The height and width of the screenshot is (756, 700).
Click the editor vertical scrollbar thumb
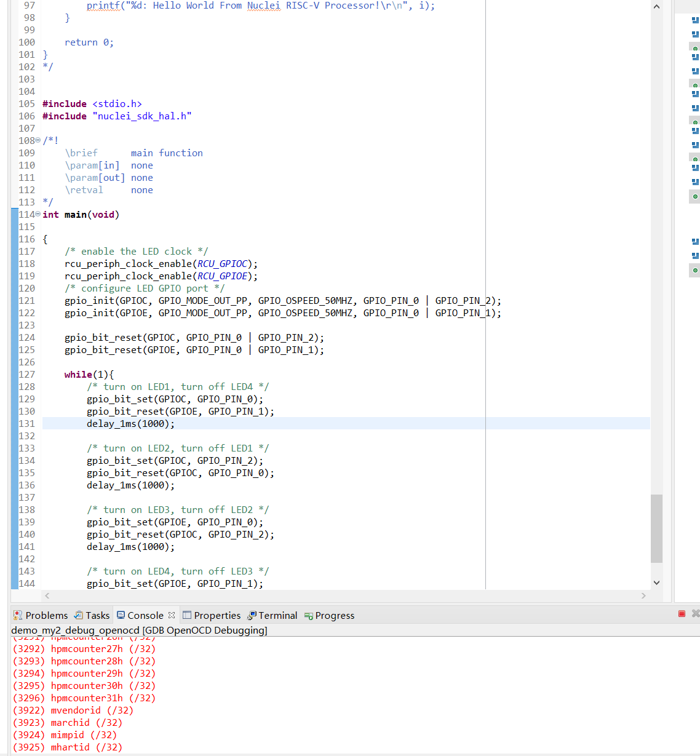[656, 528]
